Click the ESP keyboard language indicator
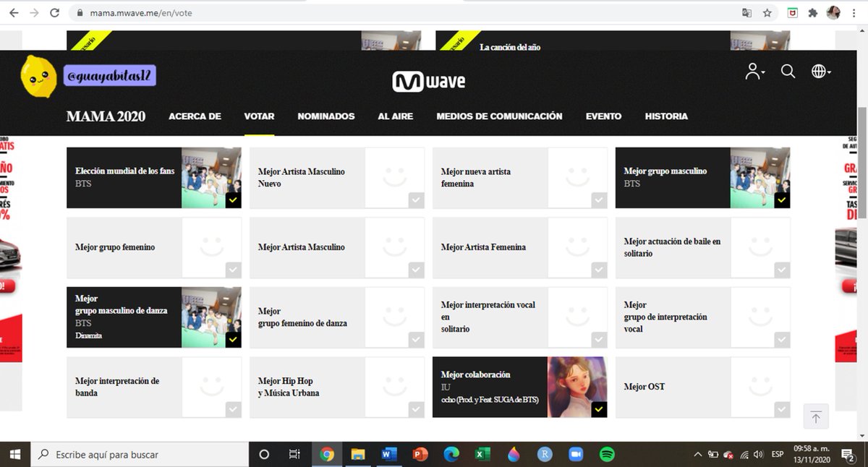The image size is (868, 467). 778,454
